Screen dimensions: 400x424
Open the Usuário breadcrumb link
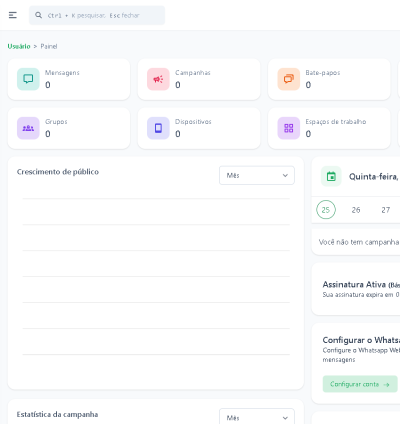[19, 46]
